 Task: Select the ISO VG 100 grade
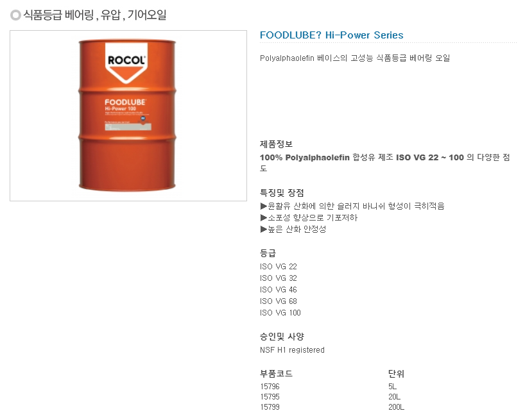tap(280, 313)
